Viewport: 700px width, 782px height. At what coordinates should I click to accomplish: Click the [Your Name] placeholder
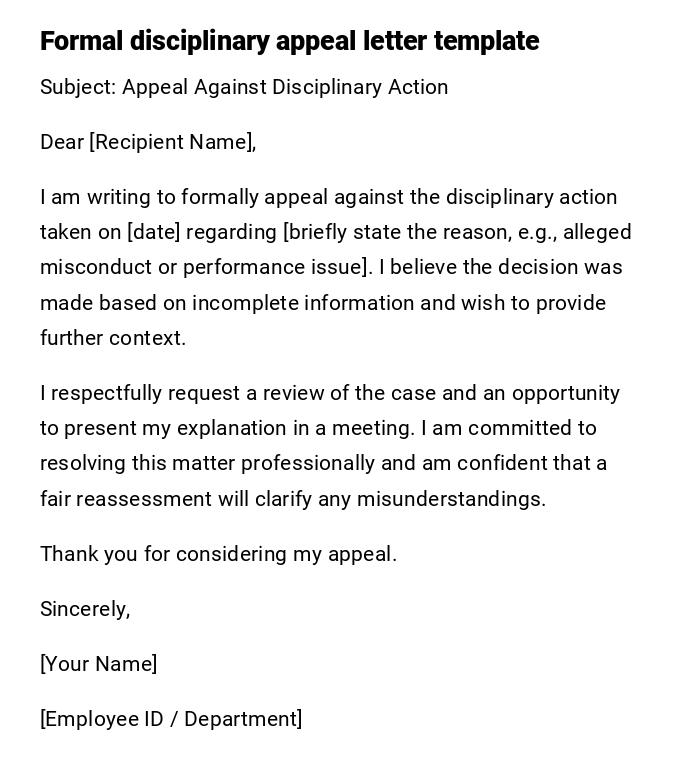(x=98, y=664)
